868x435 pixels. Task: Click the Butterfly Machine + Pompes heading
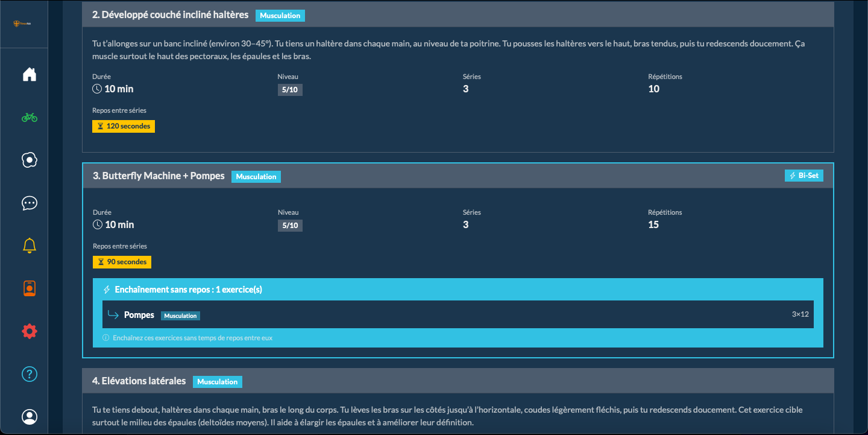(x=159, y=176)
